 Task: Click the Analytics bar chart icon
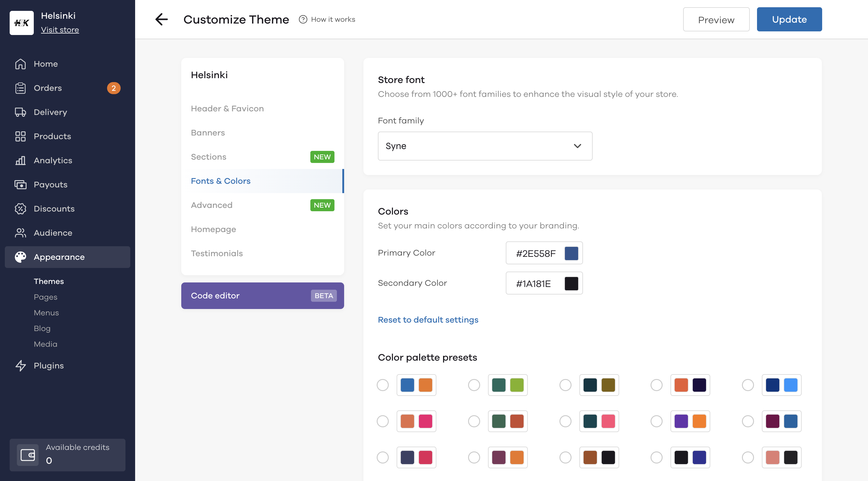(x=21, y=161)
